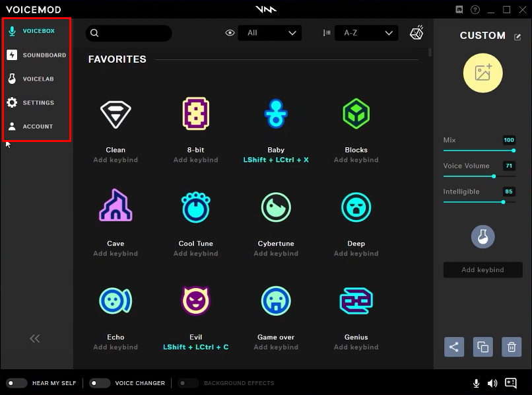Open the All filter dropdown
This screenshot has height=395, width=532.
(x=270, y=33)
